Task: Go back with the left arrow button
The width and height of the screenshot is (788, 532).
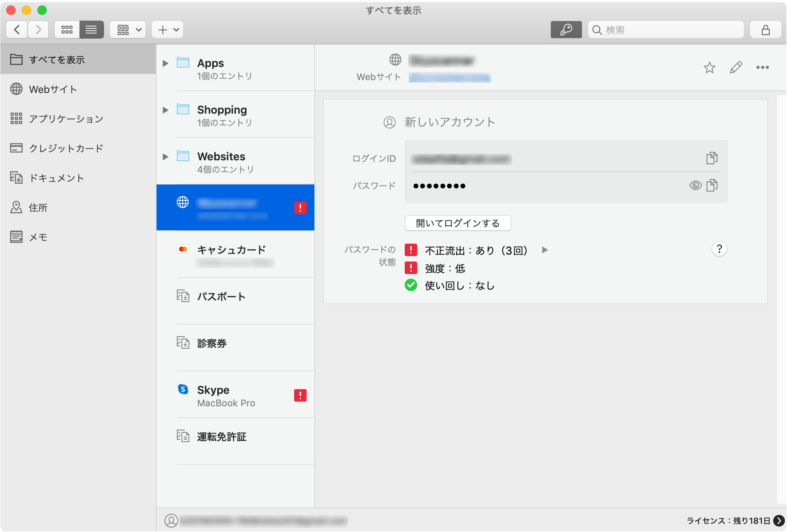Action: (x=17, y=30)
